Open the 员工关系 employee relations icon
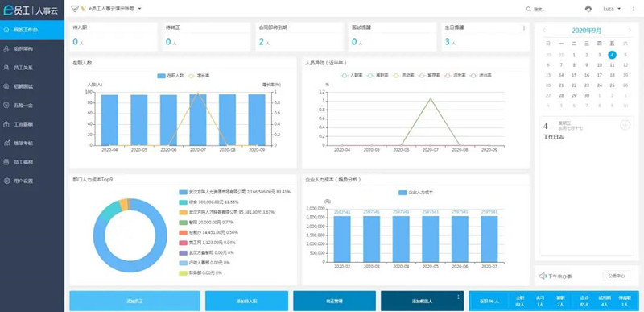The image size is (644, 312). pyautogui.click(x=6, y=68)
